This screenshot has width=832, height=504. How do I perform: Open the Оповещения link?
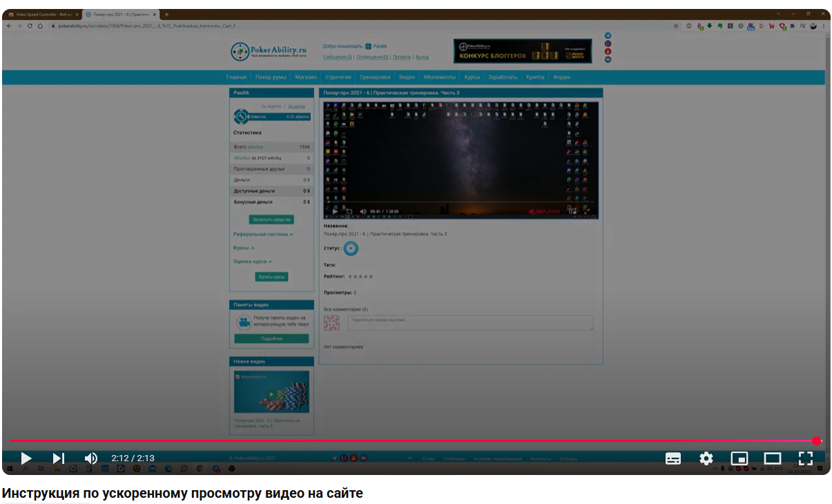pyautogui.click(x=372, y=57)
